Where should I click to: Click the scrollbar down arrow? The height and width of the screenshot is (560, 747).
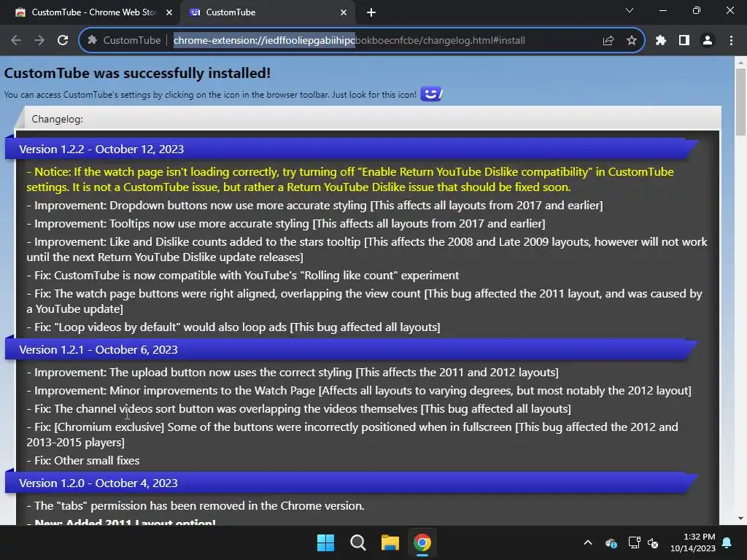740,518
